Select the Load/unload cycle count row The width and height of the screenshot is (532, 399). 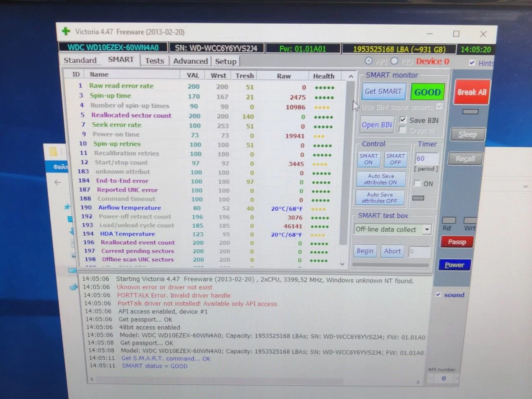point(205,226)
